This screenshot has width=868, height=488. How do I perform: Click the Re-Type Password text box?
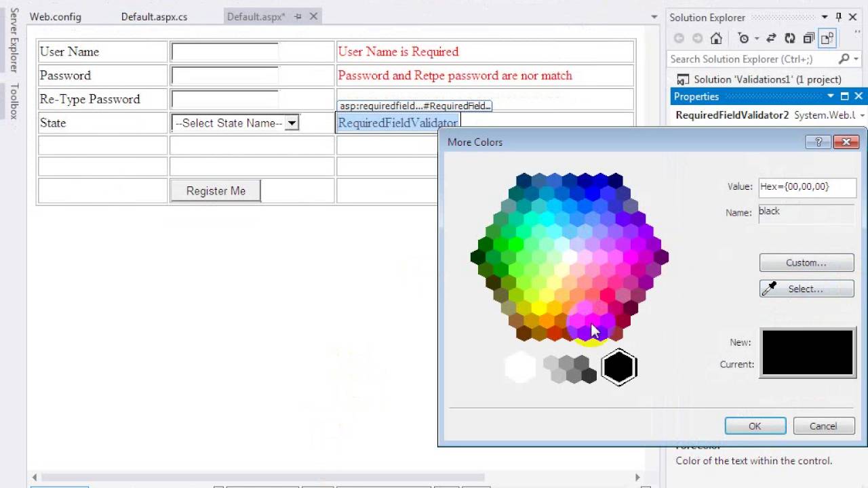pos(224,99)
